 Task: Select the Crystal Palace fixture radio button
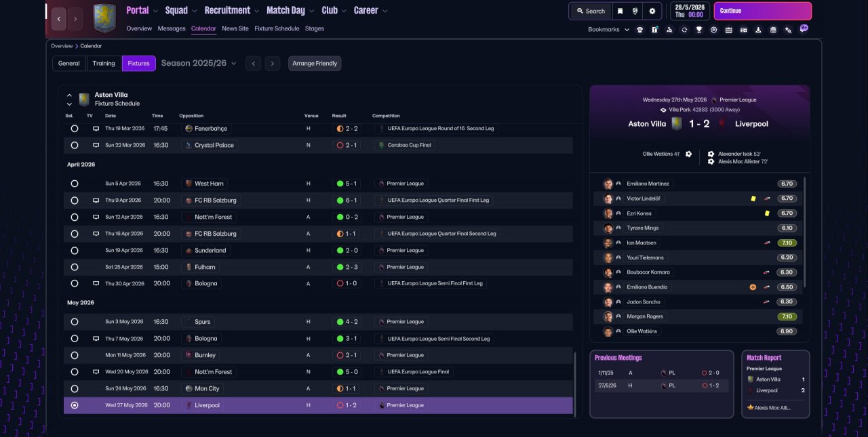click(x=75, y=145)
